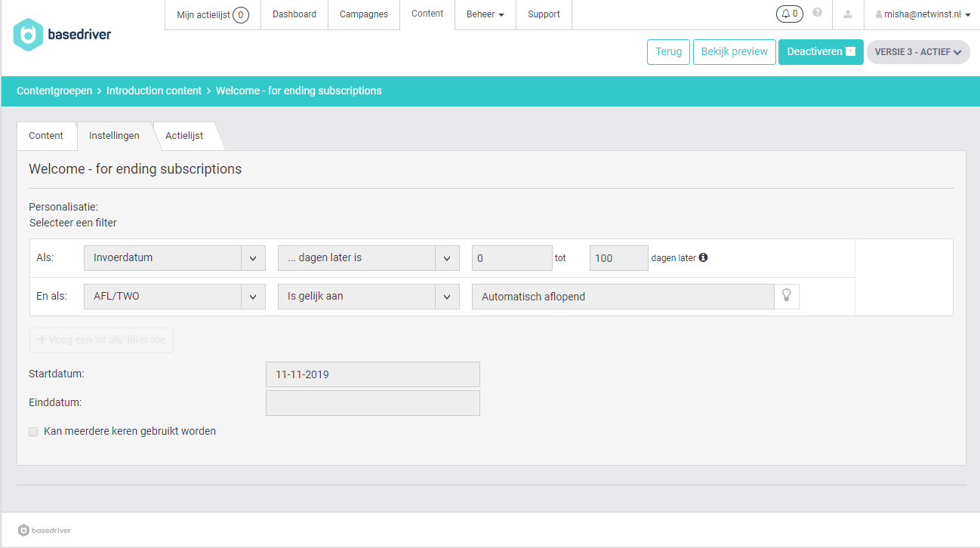Switch to the Content tab of the item
The image size is (980, 548).
(x=46, y=136)
